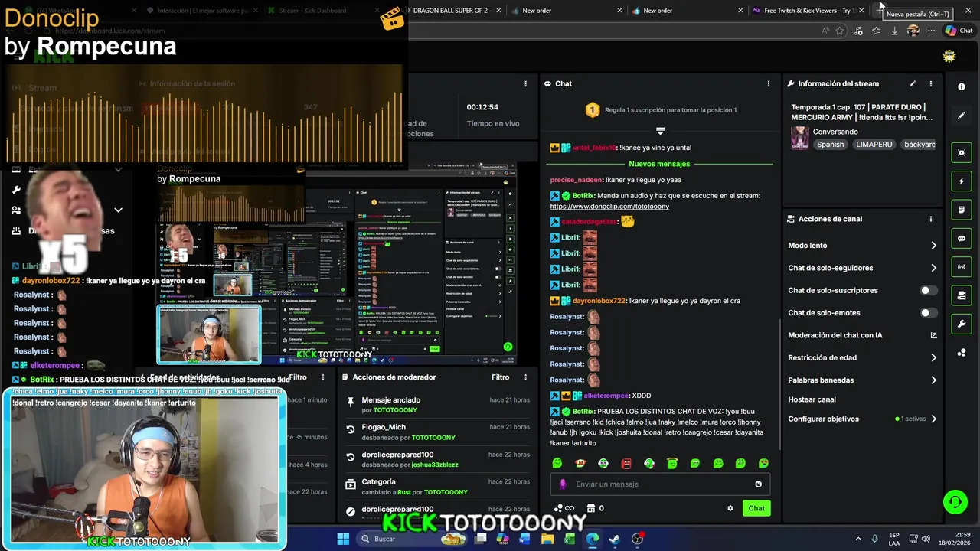The image size is (980, 551).
Task: Select elketerompee username in chat panel
Action: click(606, 396)
